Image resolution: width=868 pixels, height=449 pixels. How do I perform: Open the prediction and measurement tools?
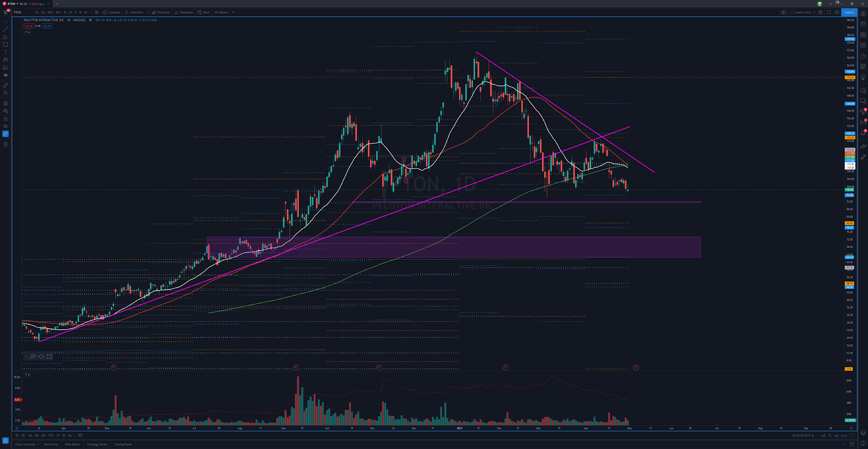pyautogui.click(x=5, y=68)
